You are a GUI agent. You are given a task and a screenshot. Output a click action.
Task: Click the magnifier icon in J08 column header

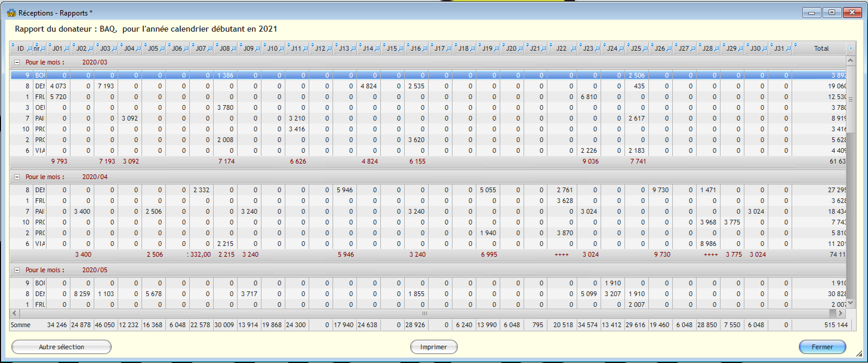click(x=233, y=48)
